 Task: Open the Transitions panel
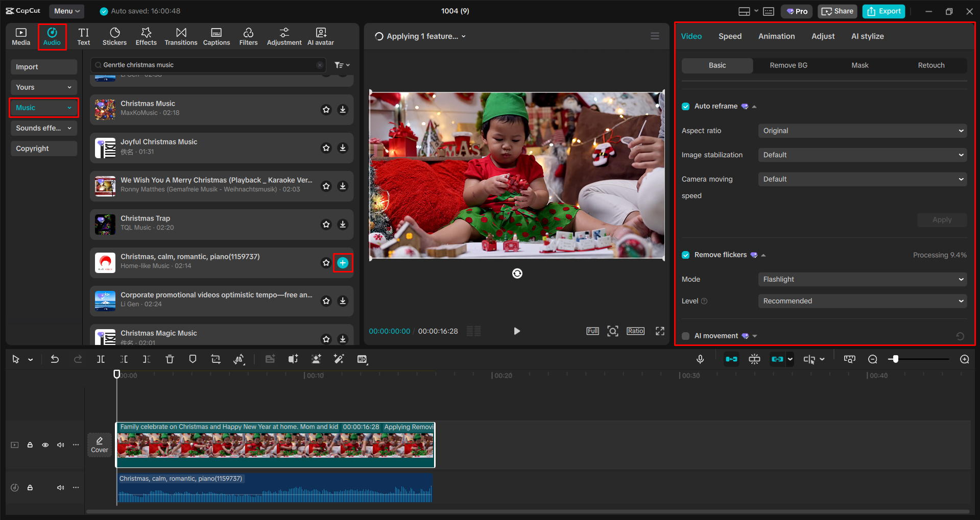click(181, 36)
